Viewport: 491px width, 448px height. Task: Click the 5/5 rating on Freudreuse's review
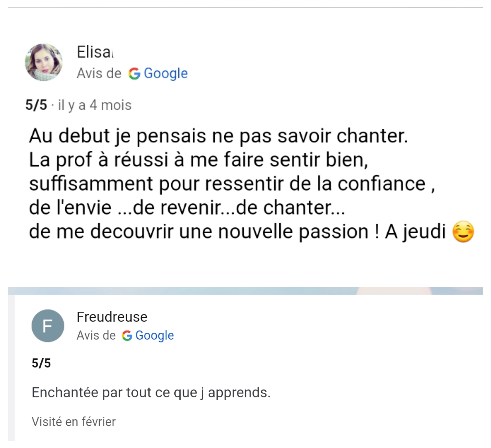click(41, 363)
